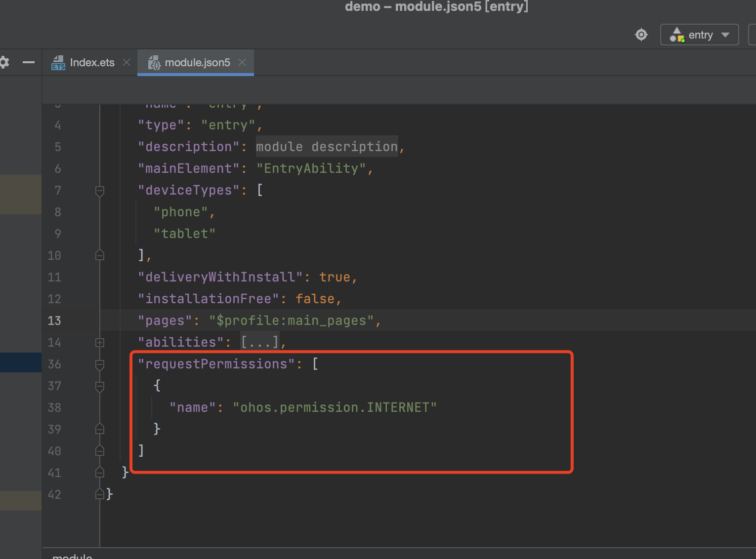Collapse the side panel with minus icon
The width and height of the screenshot is (756, 559).
pyautogui.click(x=29, y=62)
